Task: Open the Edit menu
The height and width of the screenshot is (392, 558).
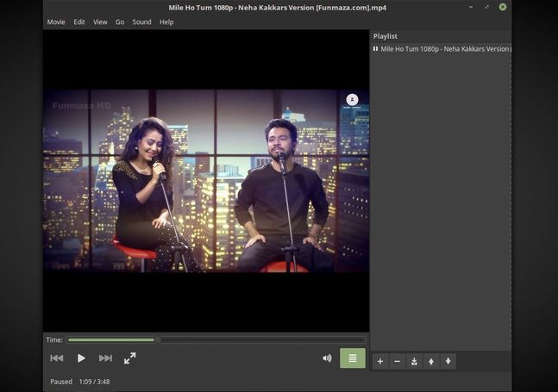Action: 79,22
